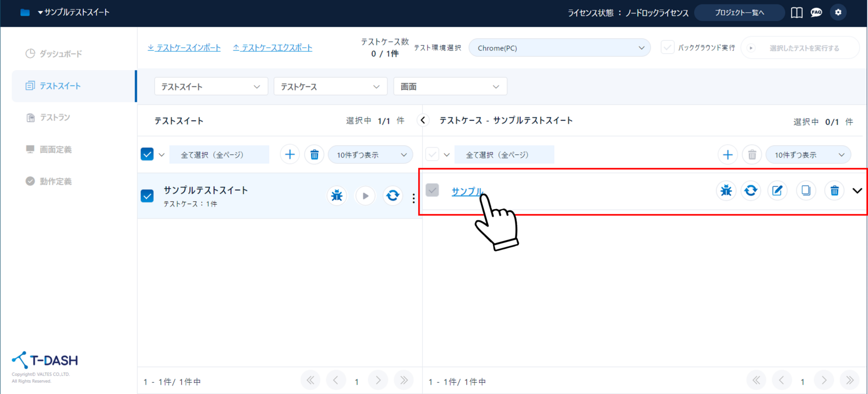Click the プロジェクト一覧へ button

point(739,13)
